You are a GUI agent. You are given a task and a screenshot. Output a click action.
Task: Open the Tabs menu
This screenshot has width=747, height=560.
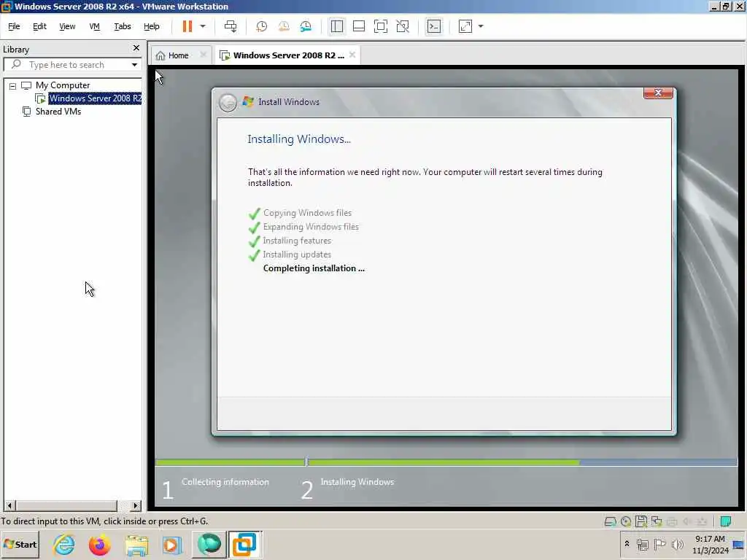(x=123, y=26)
